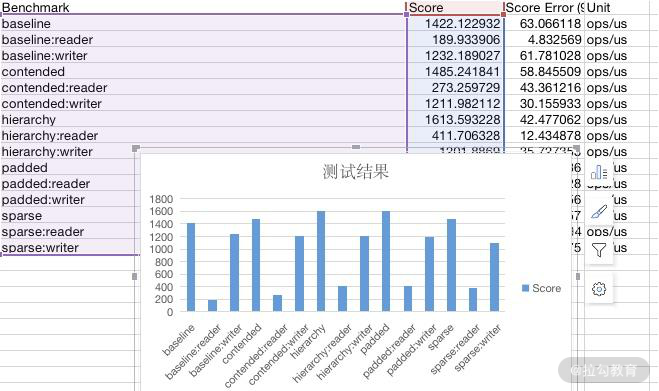
Task: Select the baseline:reader bar in chart
Action: click(213, 306)
